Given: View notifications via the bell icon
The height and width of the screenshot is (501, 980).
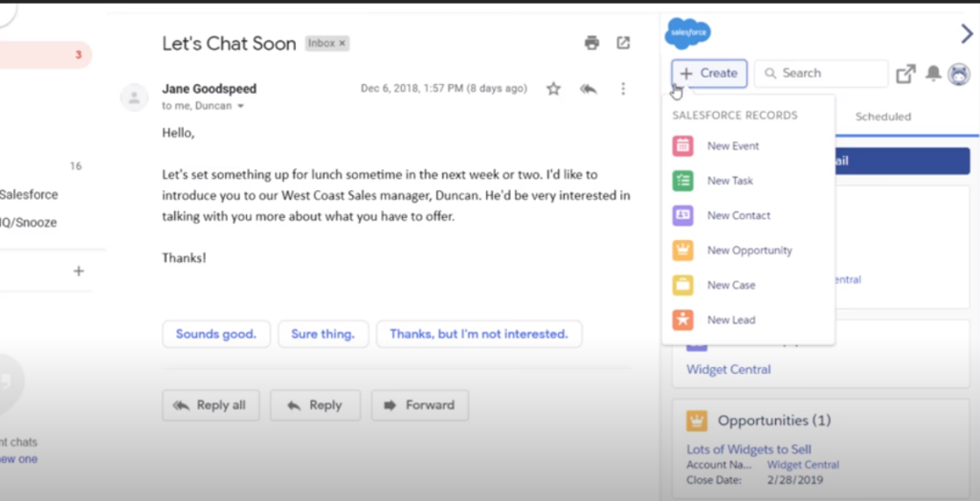Looking at the screenshot, I should [933, 74].
